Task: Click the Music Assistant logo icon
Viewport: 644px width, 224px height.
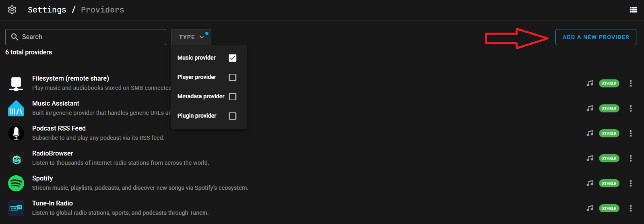Action: click(16, 108)
